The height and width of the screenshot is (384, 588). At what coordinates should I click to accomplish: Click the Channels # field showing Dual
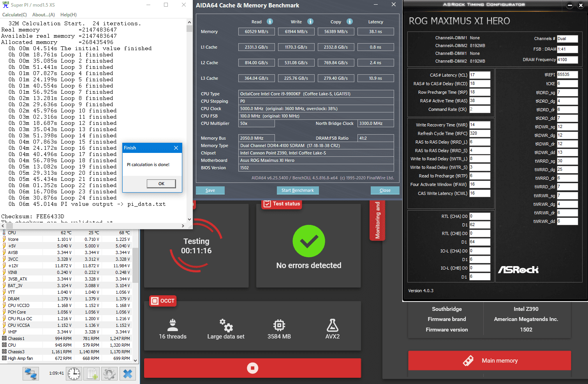tap(567, 39)
